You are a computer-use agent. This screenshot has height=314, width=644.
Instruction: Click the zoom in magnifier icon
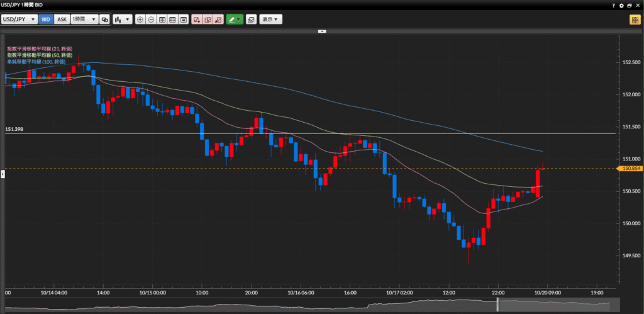(x=140, y=20)
